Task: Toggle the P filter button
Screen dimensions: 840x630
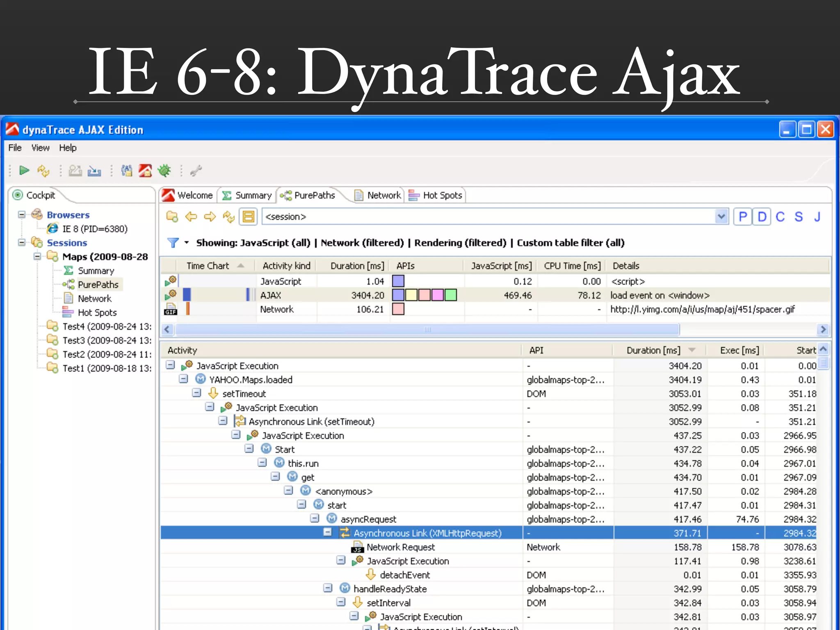Action: pos(743,217)
